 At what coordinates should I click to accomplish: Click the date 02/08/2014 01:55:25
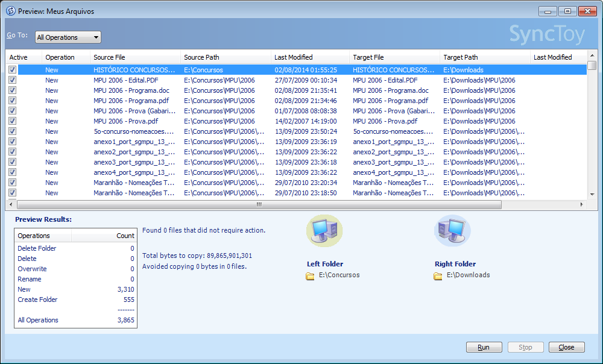(x=306, y=70)
